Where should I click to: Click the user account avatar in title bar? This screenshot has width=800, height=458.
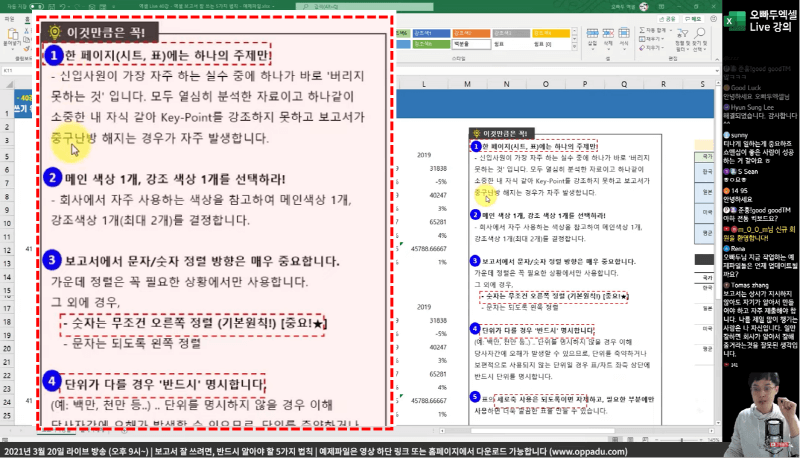pos(644,7)
